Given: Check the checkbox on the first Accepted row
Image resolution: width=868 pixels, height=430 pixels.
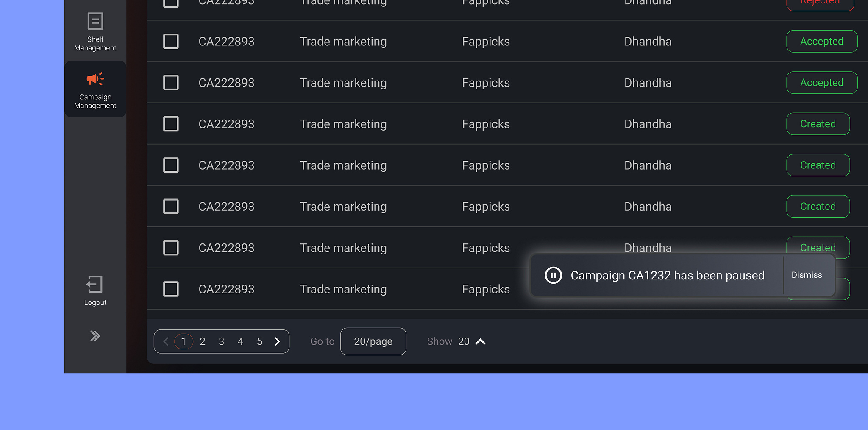Looking at the screenshot, I should pyautogui.click(x=171, y=41).
